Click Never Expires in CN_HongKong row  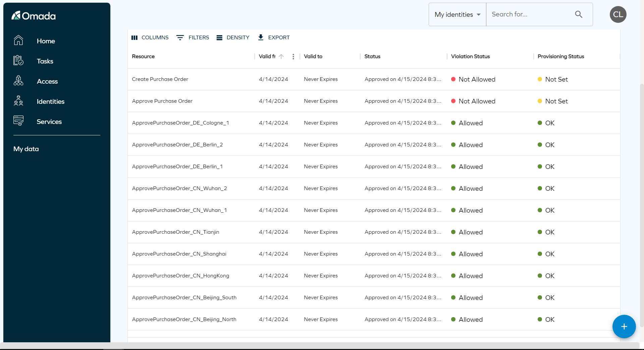pos(321,276)
